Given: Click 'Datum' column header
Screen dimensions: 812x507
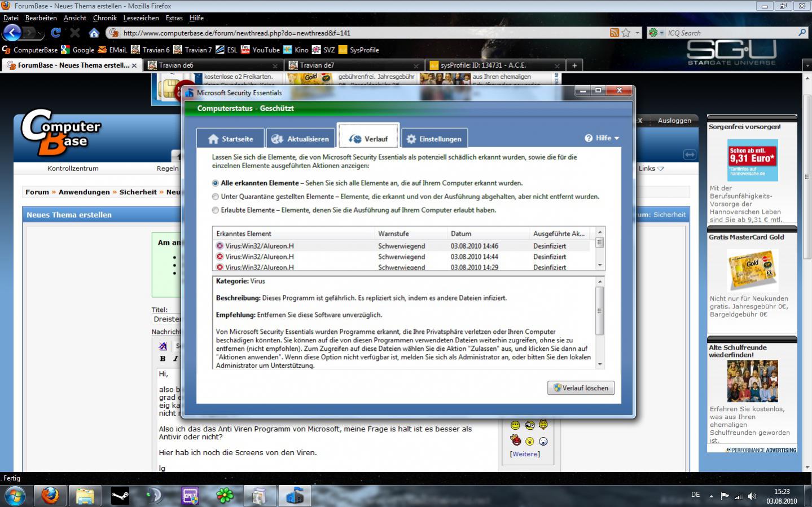Looking at the screenshot, I should 489,233.
